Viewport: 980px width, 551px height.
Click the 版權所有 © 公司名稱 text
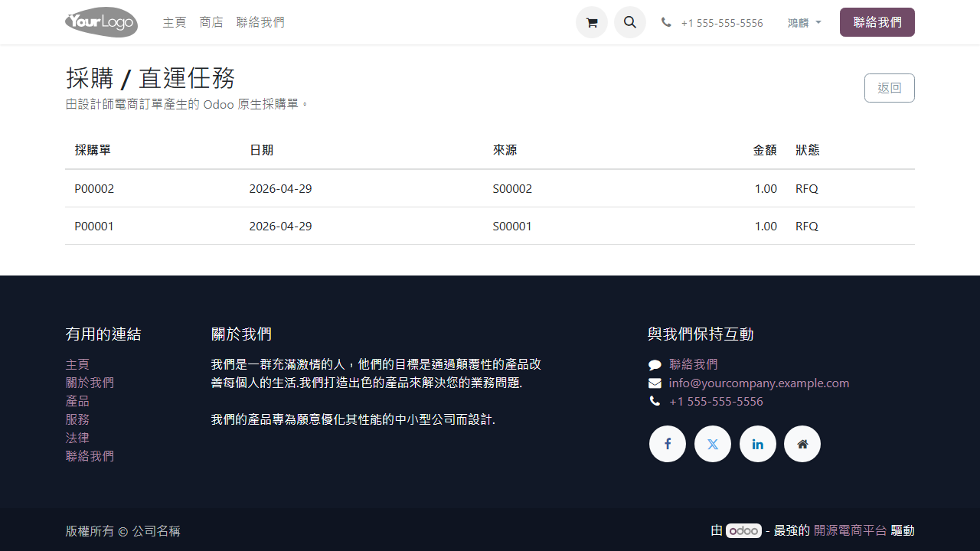[122, 530]
